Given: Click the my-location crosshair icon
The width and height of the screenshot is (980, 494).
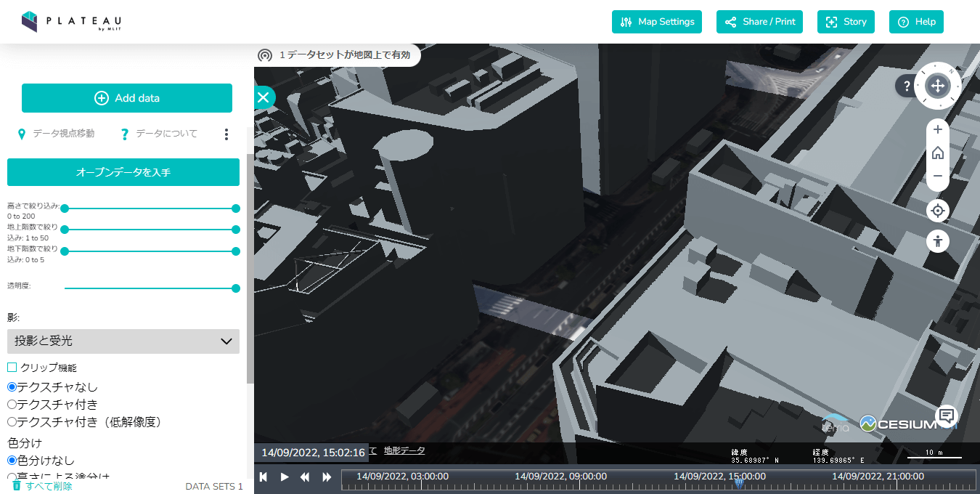Looking at the screenshot, I should [937, 211].
